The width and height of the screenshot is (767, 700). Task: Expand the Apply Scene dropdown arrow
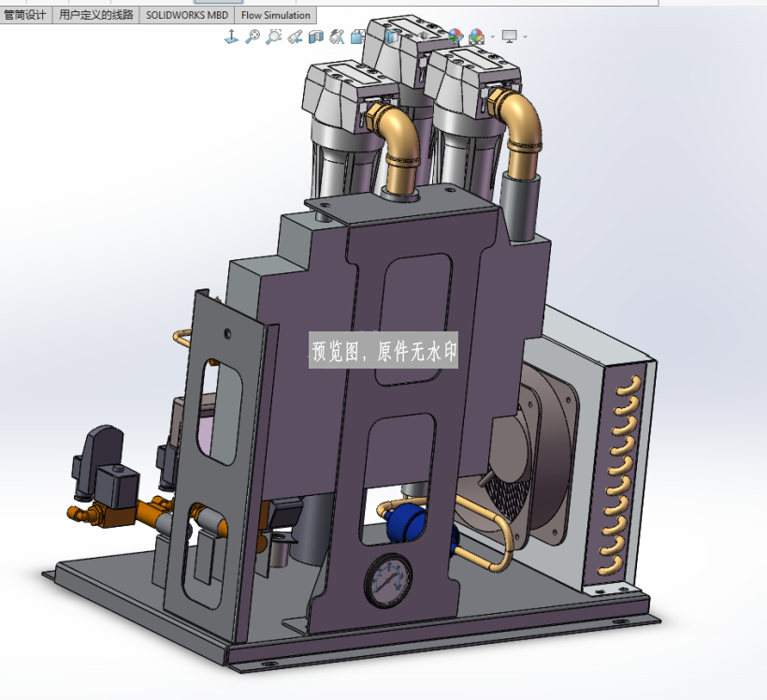pyautogui.click(x=492, y=36)
